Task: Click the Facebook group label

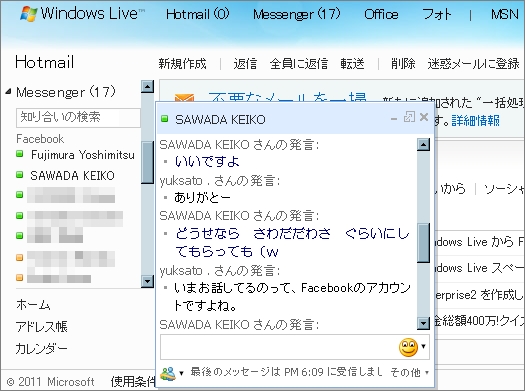Action: [x=40, y=139]
